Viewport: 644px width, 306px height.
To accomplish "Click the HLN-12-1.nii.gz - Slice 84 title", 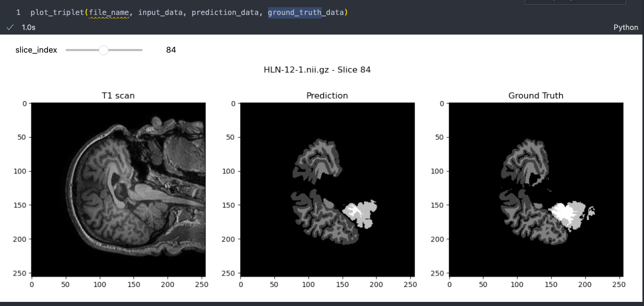I will point(317,70).
